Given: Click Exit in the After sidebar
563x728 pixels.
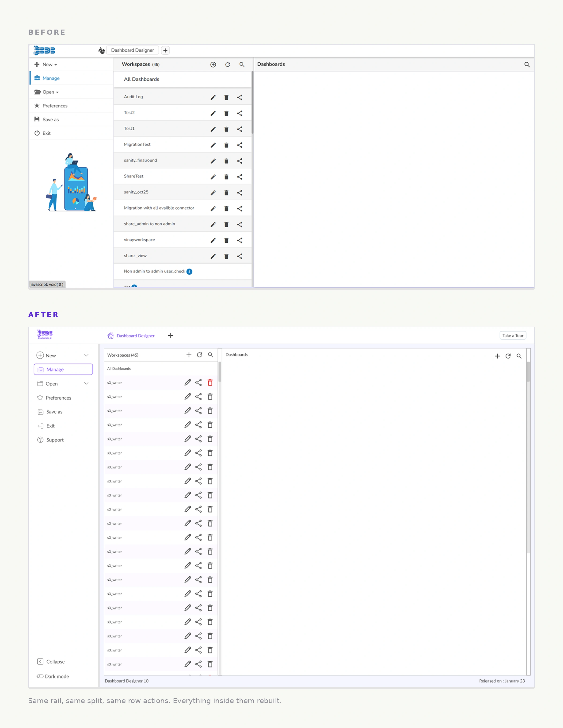Looking at the screenshot, I should [x=46, y=426].
